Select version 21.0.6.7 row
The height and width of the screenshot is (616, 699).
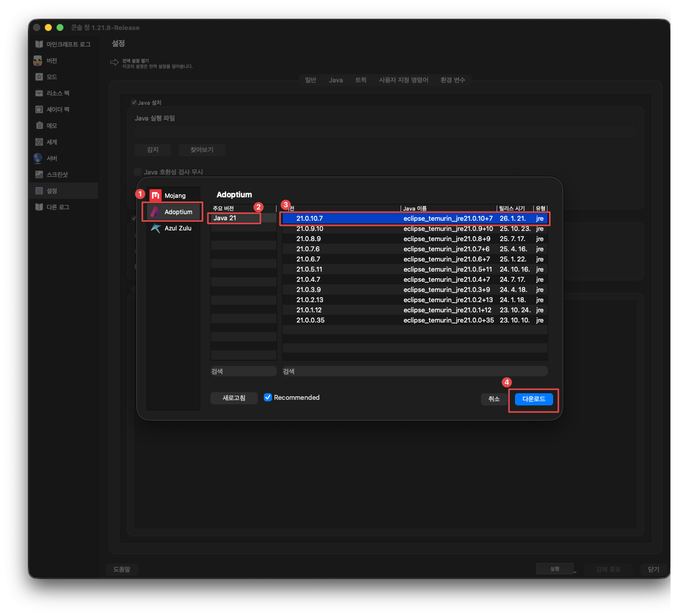415,259
